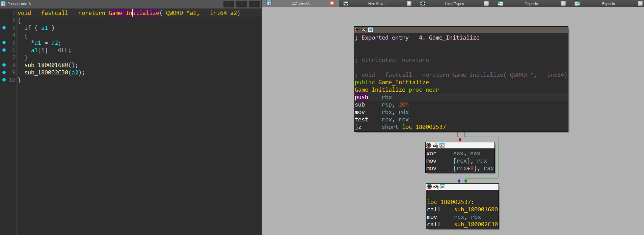
Task: Open the entry block's jump-to-xref graph icon
Action: tap(370, 30)
